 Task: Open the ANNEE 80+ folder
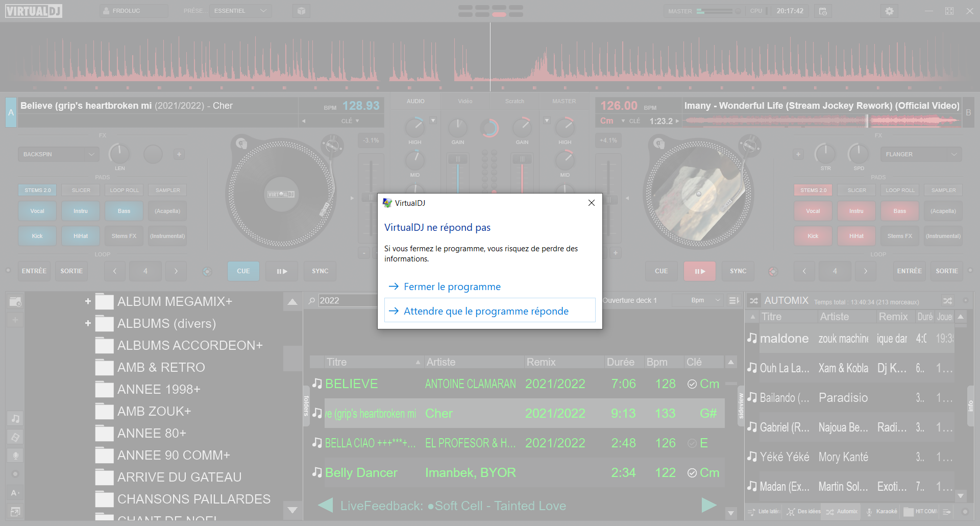coord(152,433)
